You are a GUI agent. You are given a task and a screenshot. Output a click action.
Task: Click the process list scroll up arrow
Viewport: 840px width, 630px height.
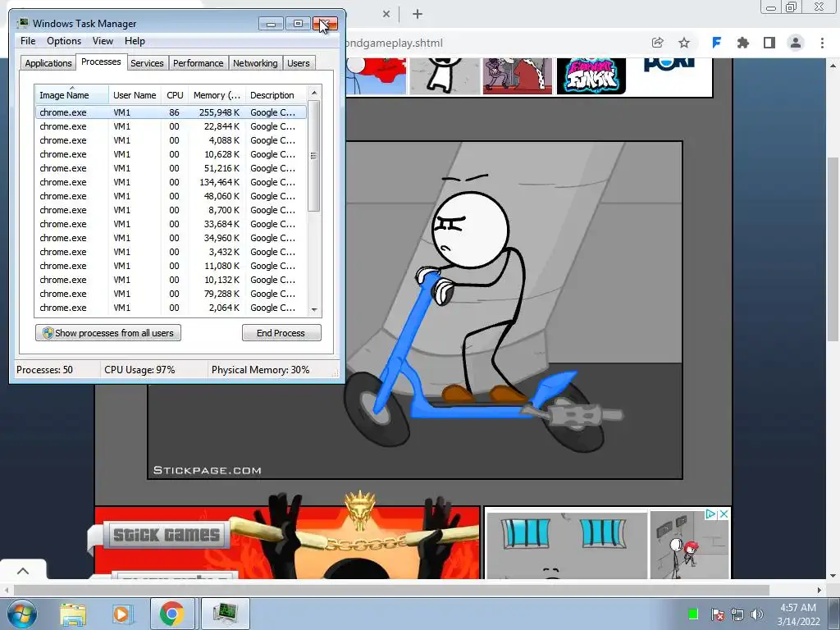click(314, 93)
